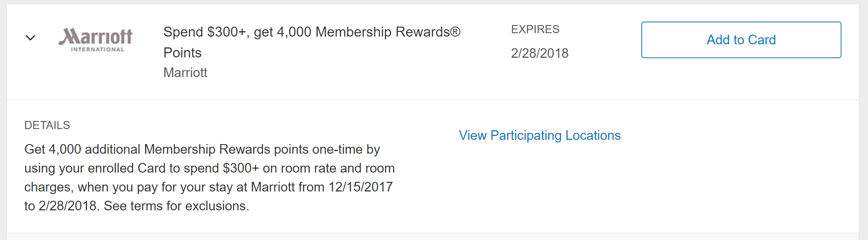This screenshot has width=868, height=240.
Task: Click the Add to Card button
Action: point(741,40)
